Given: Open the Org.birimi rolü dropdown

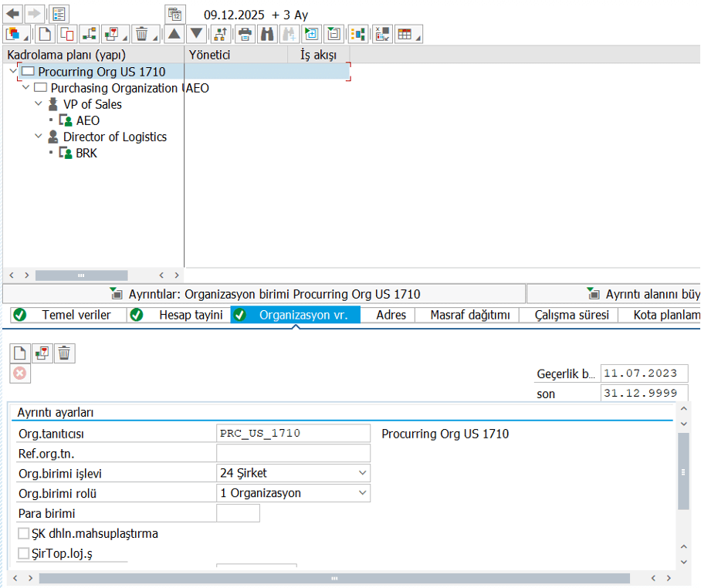Looking at the screenshot, I should coord(362,493).
